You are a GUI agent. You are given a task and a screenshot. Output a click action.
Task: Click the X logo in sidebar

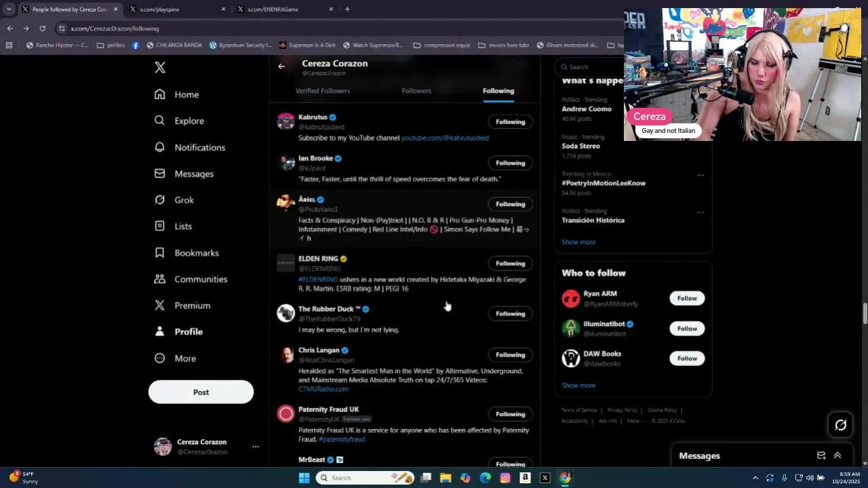point(160,67)
